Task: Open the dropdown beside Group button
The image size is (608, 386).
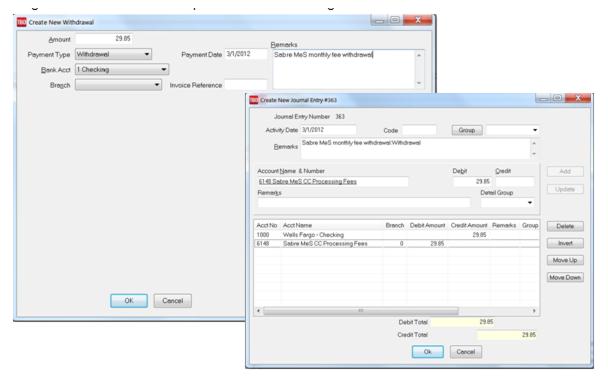Action: click(x=513, y=130)
